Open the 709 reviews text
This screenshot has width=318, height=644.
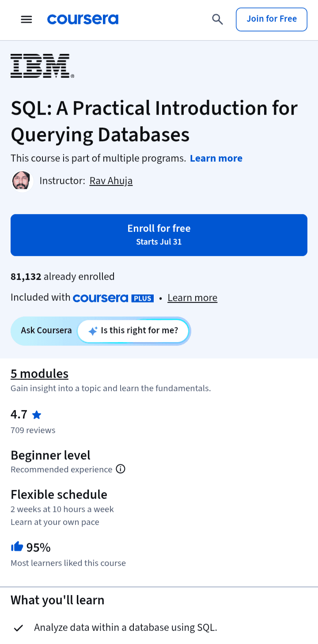(33, 430)
